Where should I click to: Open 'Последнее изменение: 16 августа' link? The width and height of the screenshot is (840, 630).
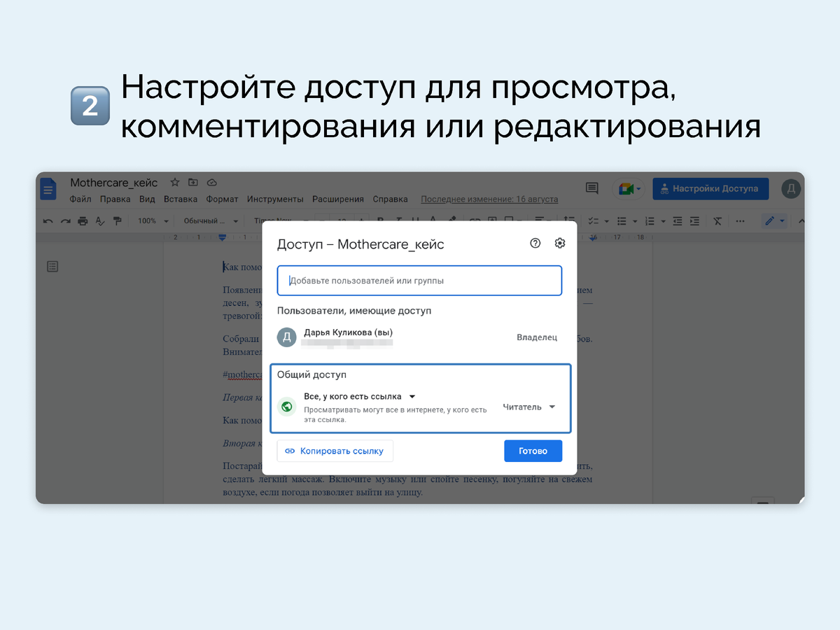pos(489,199)
